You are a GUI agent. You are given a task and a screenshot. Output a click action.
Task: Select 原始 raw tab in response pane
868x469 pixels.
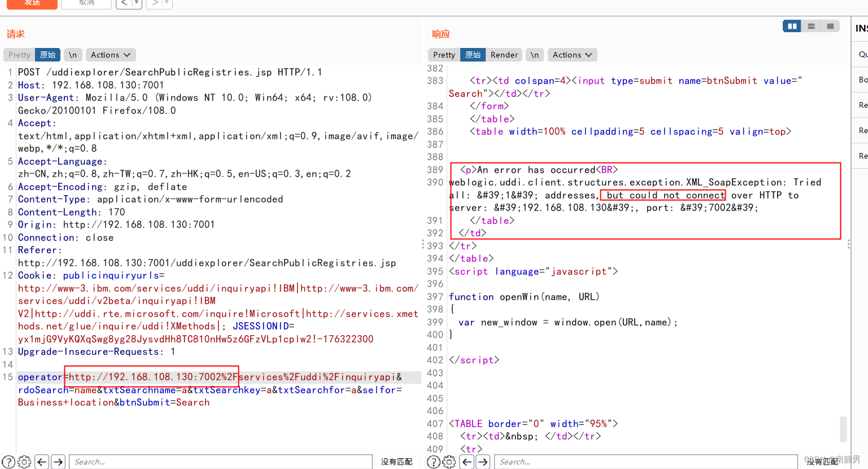point(473,55)
